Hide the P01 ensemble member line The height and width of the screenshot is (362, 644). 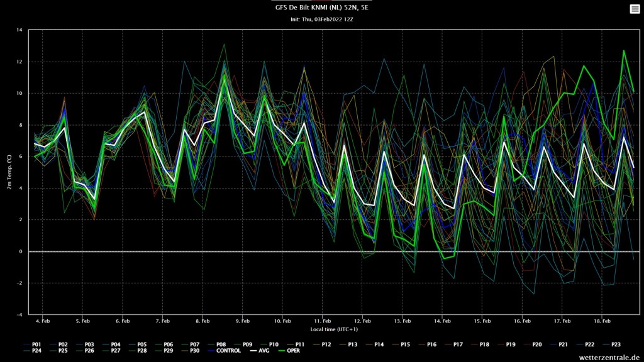(32, 345)
